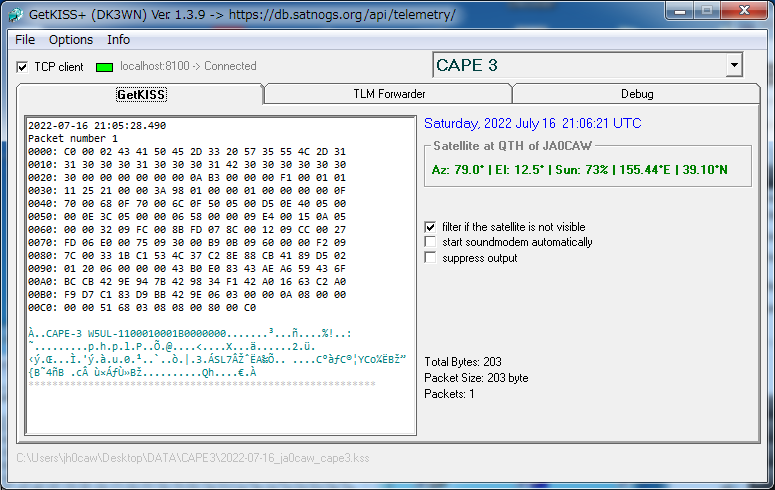Click the green connection status indicator
This screenshot has width=775, height=490.
pos(104,67)
